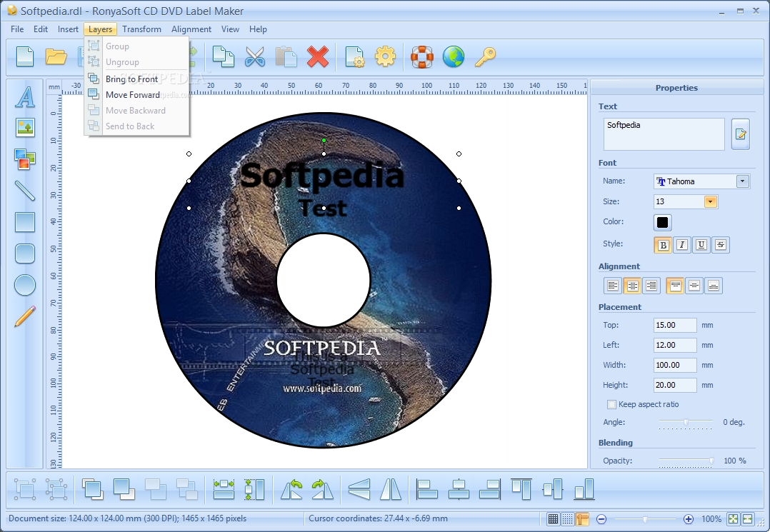Toggle grid display in status bar
Viewport: 770px width, 532px height.
pos(553,518)
